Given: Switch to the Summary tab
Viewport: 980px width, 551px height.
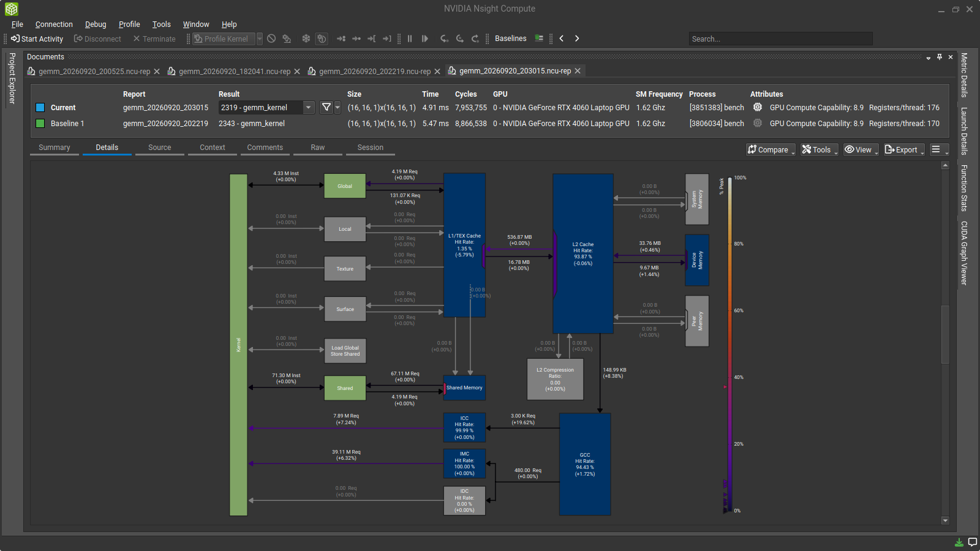Looking at the screenshot, I should [x=55, y=148].
